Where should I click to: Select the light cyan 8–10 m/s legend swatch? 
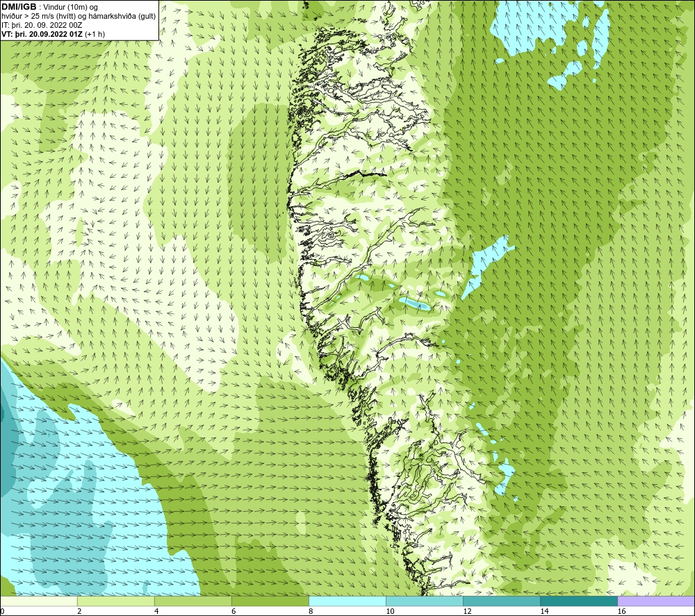point(347,601)
